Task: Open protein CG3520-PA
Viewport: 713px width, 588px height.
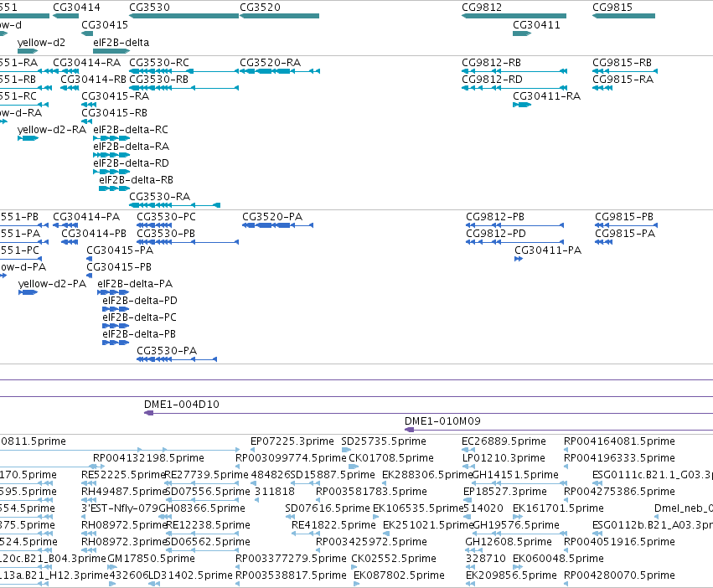Action: pos(272,218)
